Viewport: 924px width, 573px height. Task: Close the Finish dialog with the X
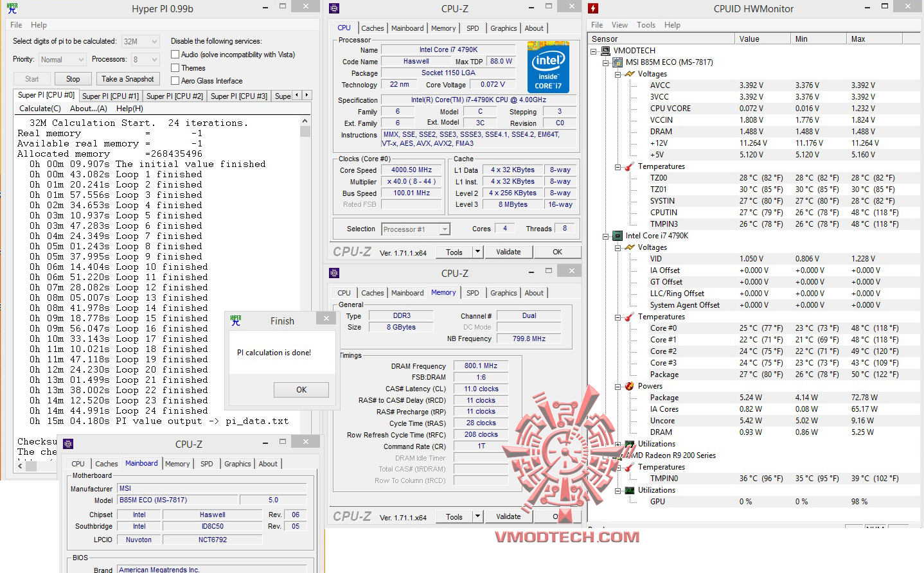tap(326, 318)
